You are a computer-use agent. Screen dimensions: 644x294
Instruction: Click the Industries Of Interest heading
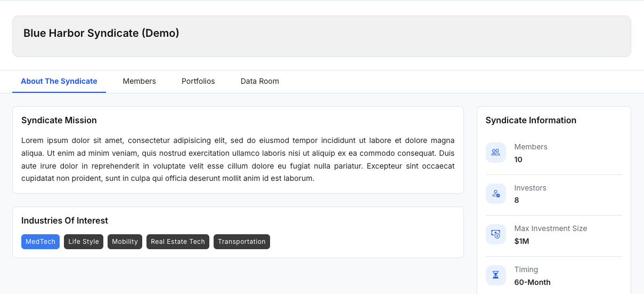(64, 221)
